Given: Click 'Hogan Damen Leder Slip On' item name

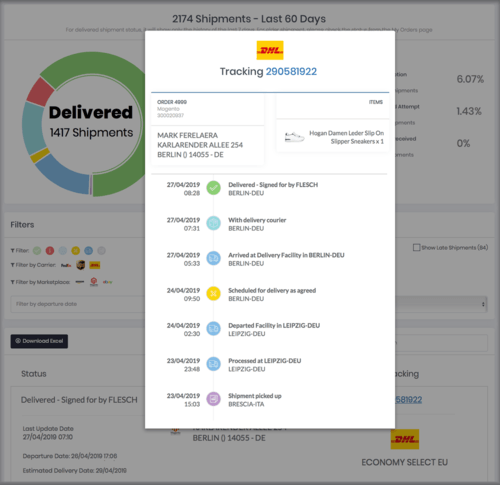Looking at the screenshot, I should coord(347,133).
